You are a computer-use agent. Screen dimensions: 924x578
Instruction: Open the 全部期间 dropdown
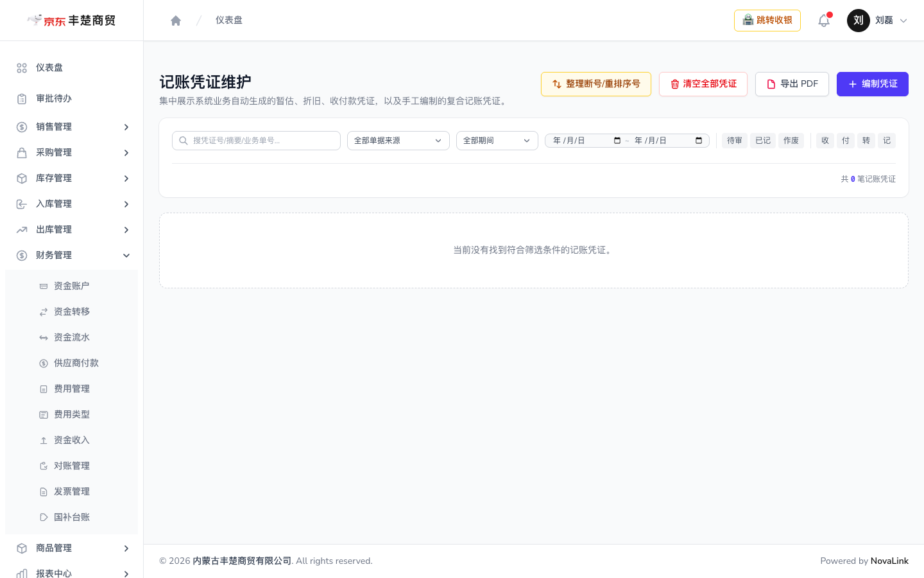[x=497, y=141]
